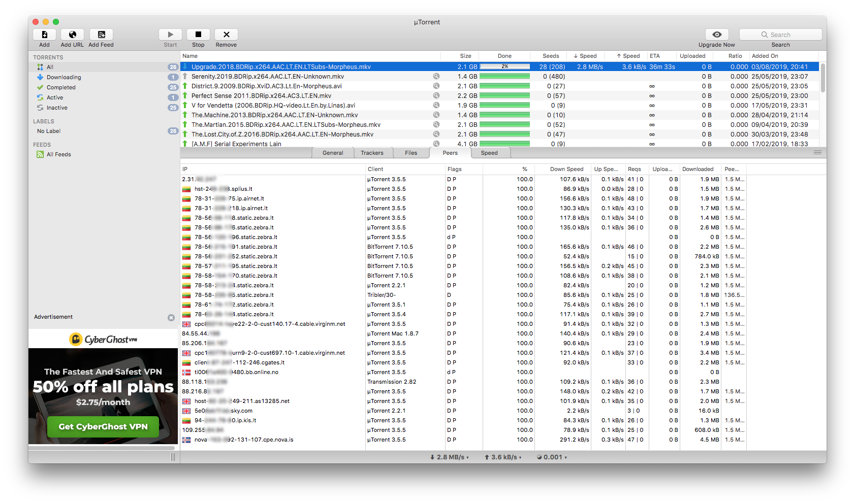Click the Remove X toolbar icon
Viewport: 855px width, 504px height.
226,35
